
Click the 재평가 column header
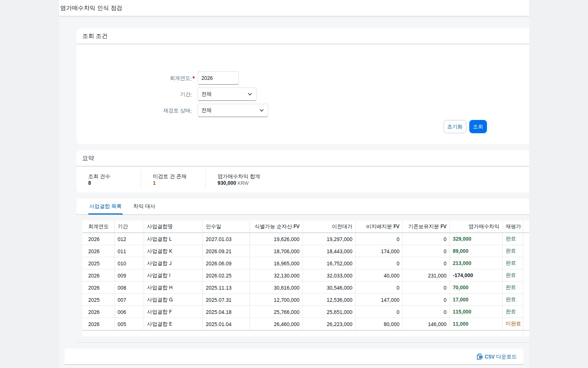[513, 227]
